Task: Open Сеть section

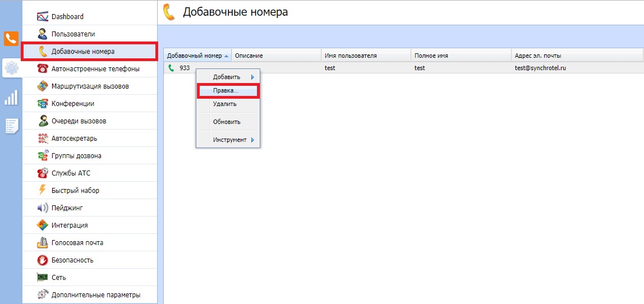Action: point(90,277)
